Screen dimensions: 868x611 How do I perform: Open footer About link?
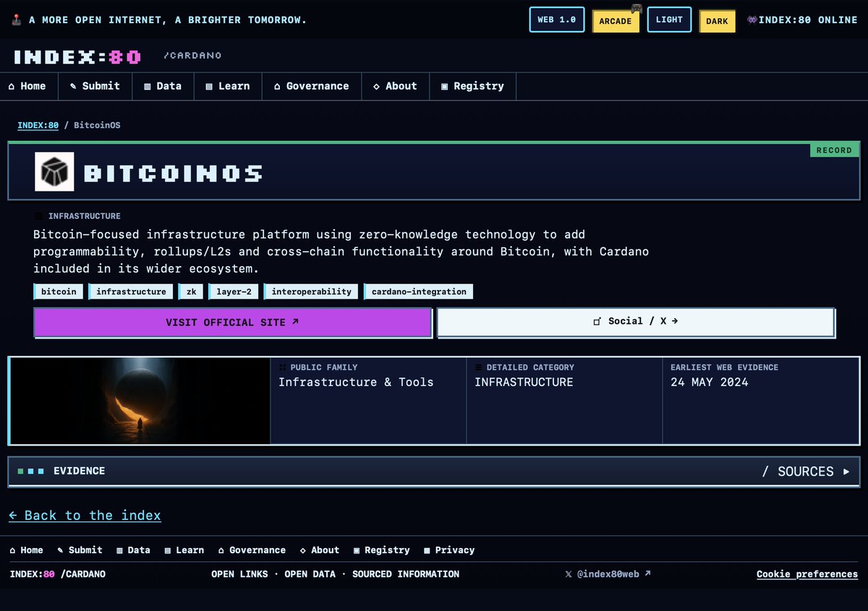pos(320,550)
